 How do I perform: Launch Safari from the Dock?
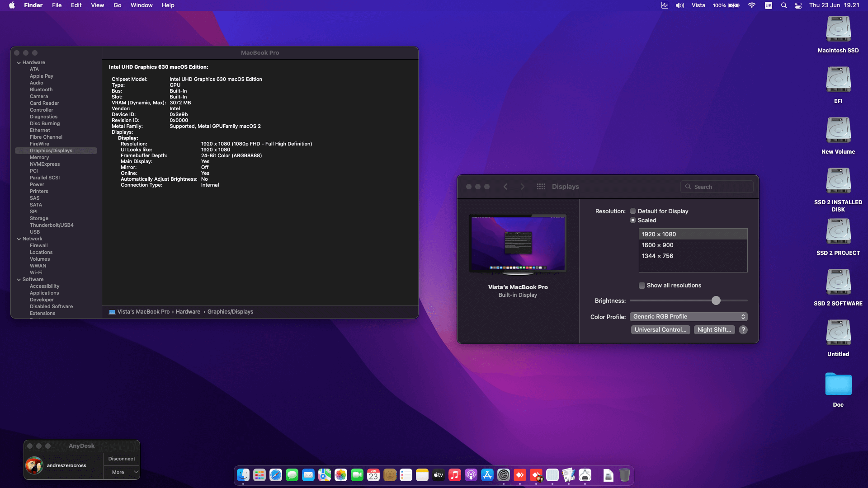[x=276, y=475]
